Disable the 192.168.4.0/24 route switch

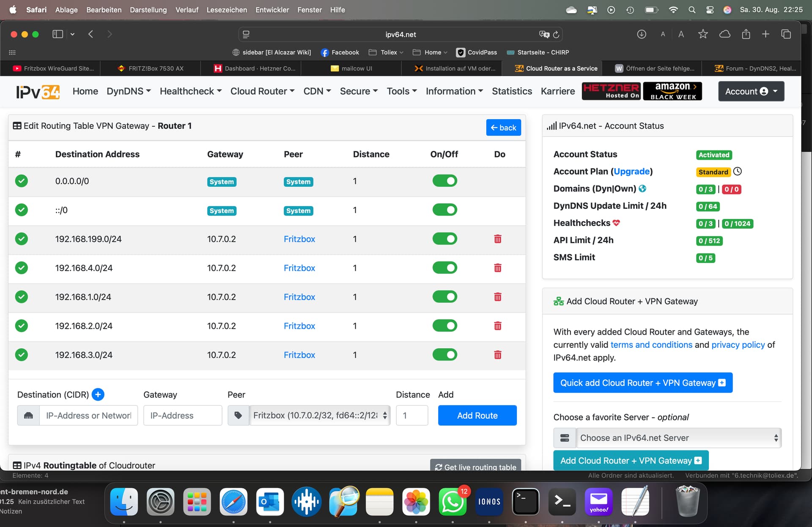coord(444,268)
